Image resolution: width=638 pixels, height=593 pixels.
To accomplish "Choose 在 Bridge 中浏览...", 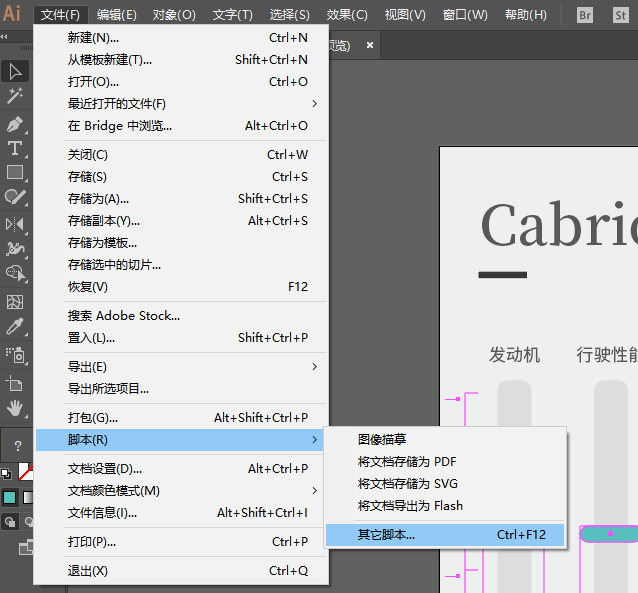I will (x=181, y=126).
